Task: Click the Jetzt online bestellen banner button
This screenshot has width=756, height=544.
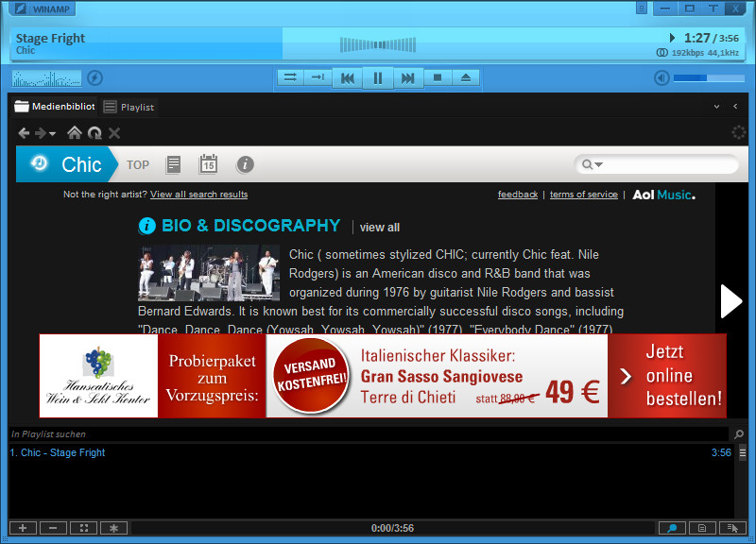Action: tap(667, 376)
